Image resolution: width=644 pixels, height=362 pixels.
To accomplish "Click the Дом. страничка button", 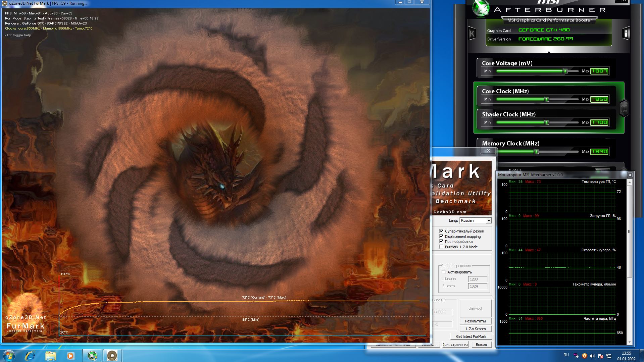I will pyautogui.click(x=455, y=345).
